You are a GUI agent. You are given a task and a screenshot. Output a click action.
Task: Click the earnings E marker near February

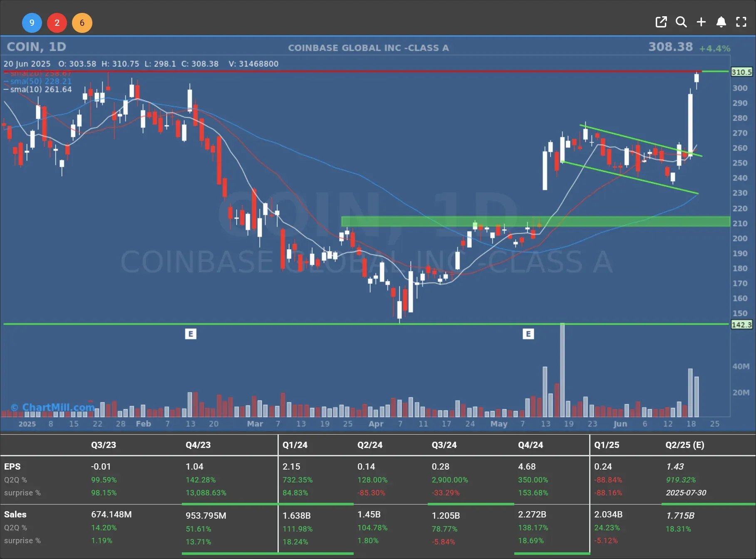tap(191, 334)
